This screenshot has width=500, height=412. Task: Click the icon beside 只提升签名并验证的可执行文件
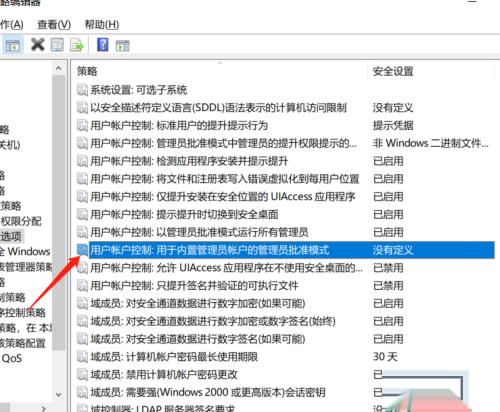82,286
